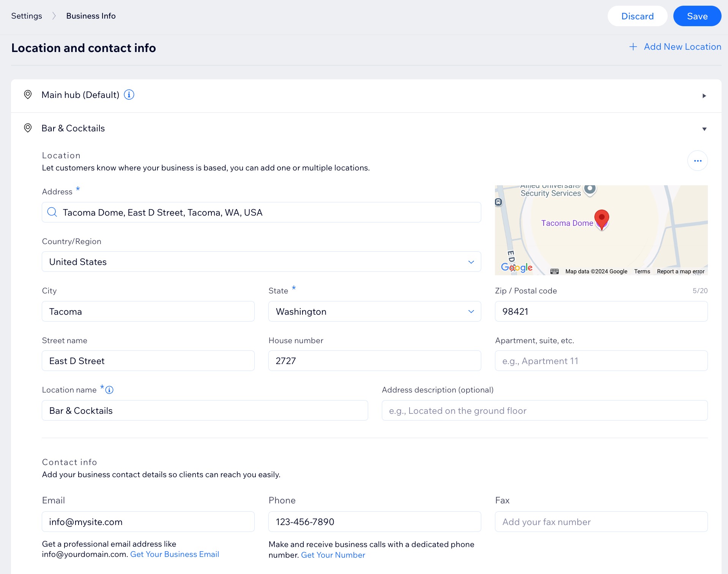The width and height of the screenshot is (728, 574).
Task: Collapse the Bar & Cocktails section
Action: (704, 129)
